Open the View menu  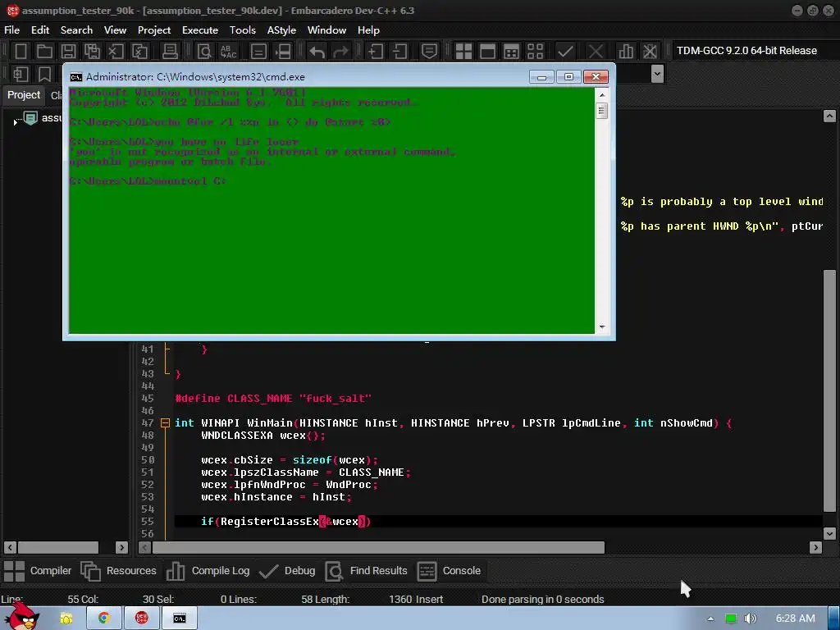click(115, 30)
